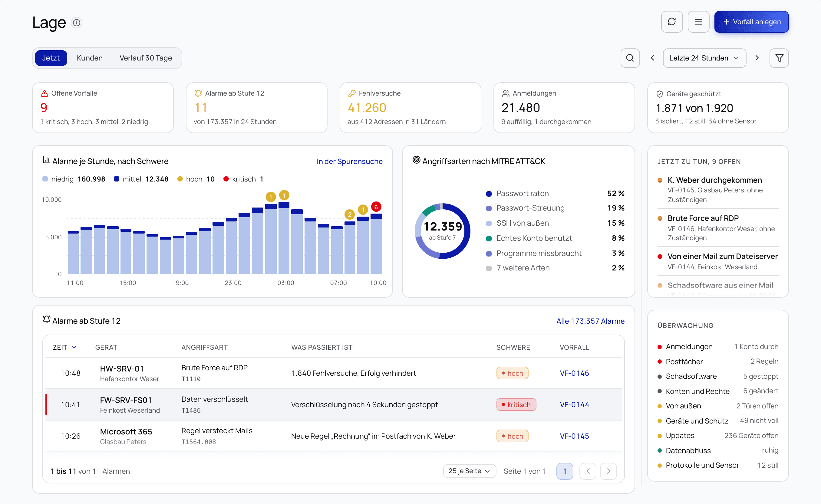Open the hamburger menu icon
This screenshot has height=504, width=821.
[x=698, y=22]
